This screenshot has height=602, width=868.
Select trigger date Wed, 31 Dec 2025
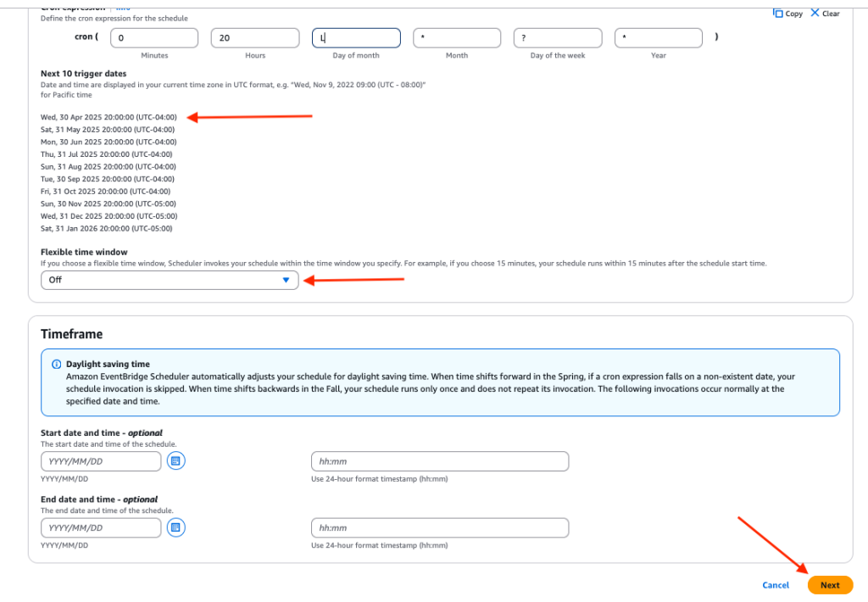point(109,216)
